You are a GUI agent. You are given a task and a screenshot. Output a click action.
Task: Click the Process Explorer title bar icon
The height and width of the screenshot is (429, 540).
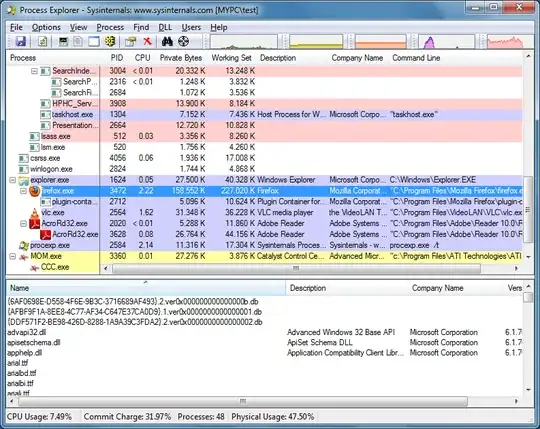[11, 10]
